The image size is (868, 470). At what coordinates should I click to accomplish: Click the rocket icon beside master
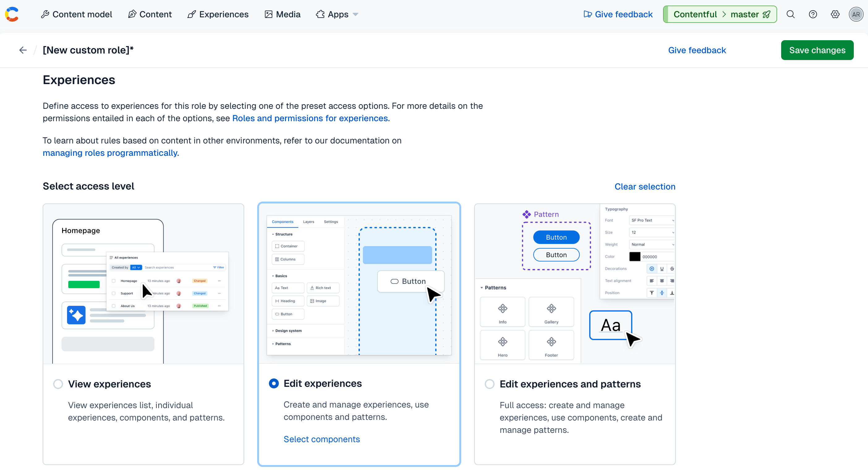[767, 14]
